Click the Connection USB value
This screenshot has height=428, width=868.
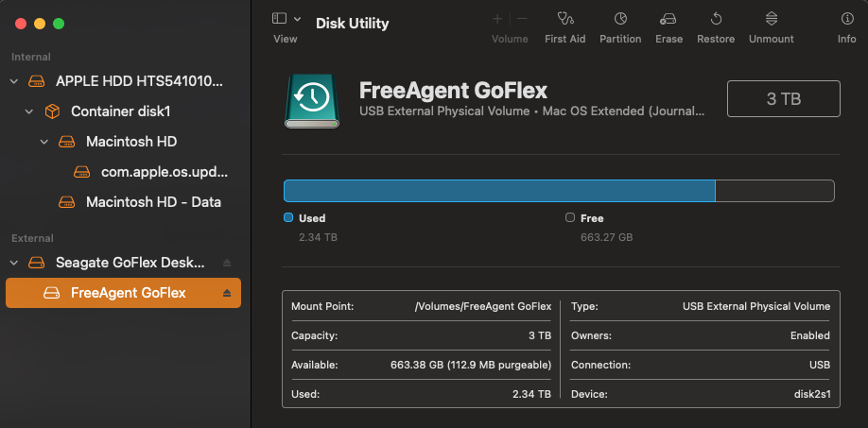coord(820,365)
